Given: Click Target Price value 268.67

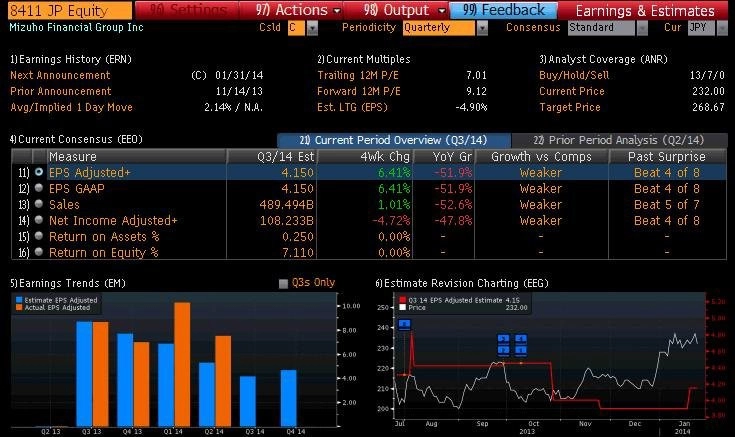Looking at the screenshot, I should pyautogui.click(x=708, y=107).
